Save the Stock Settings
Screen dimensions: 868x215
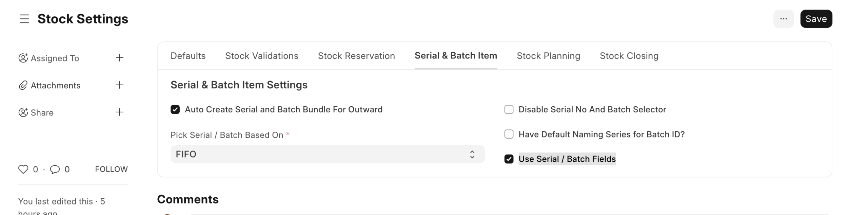click(x=816, y=19)
